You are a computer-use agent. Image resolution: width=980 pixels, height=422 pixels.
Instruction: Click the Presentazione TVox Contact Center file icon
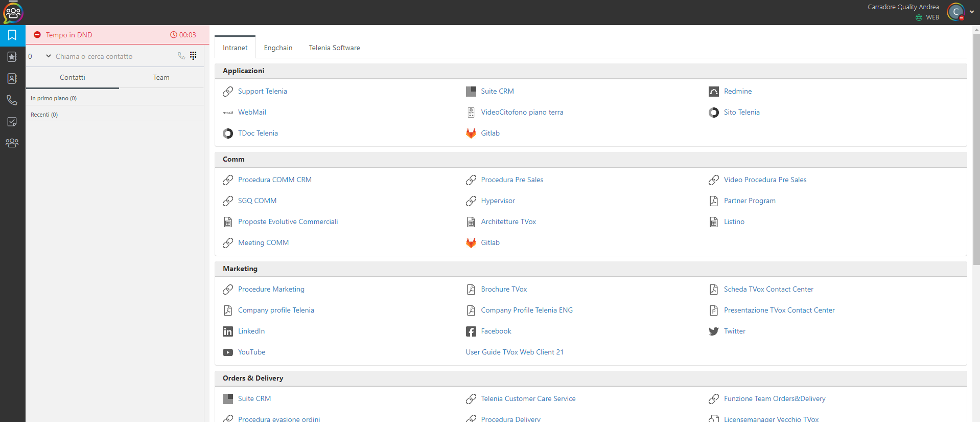tap(714, 310)
